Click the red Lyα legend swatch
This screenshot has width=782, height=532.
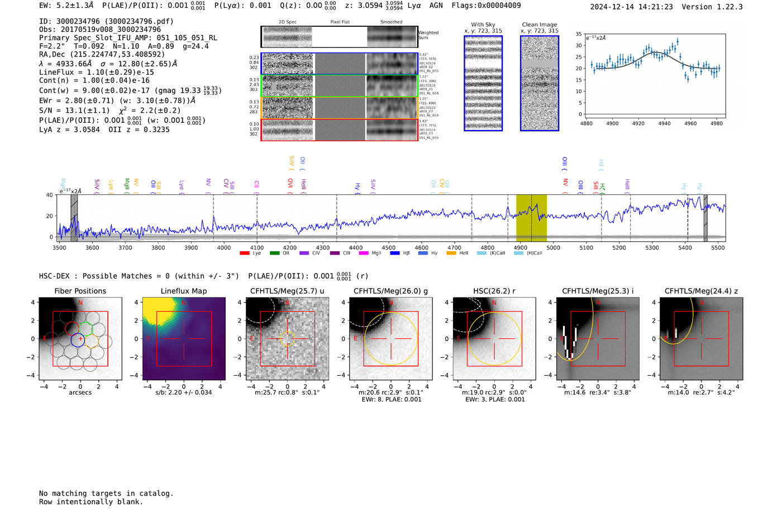(245, 253)
